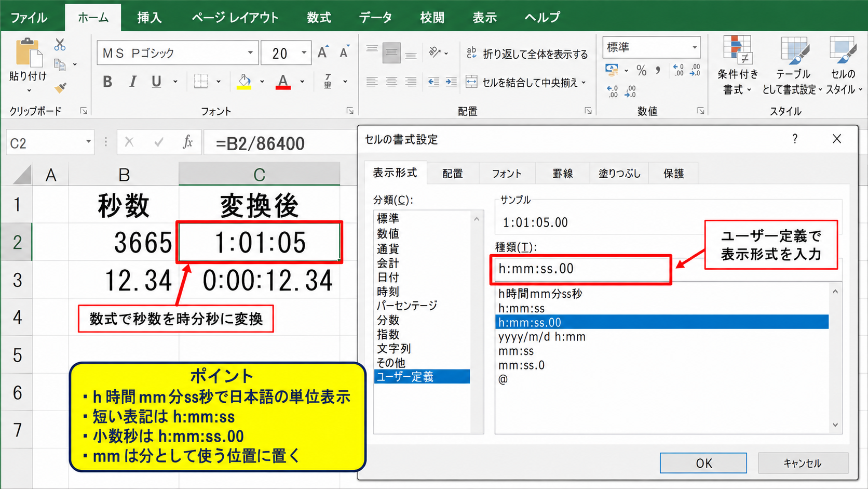The height and width of the screenshot is (489, 868).
Task: Select ユーザー定義 in the category list
Action: 422,377
